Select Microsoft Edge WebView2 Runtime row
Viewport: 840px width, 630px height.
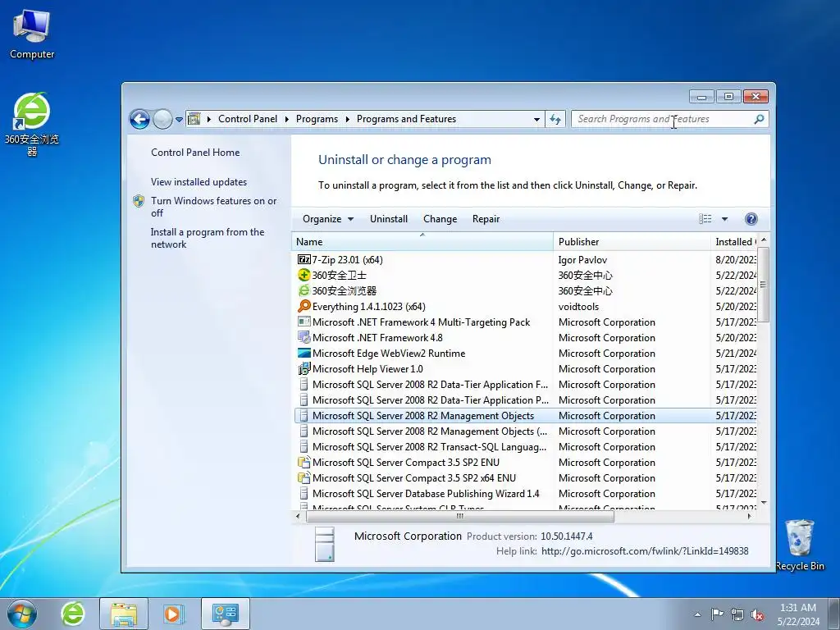525,353
